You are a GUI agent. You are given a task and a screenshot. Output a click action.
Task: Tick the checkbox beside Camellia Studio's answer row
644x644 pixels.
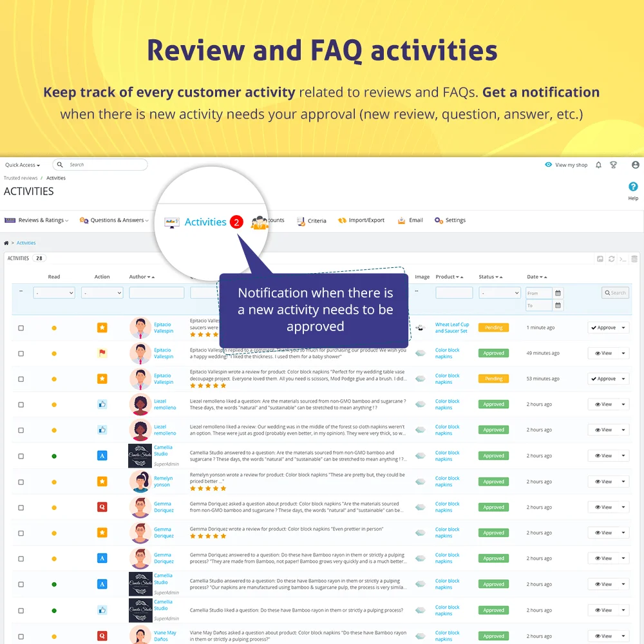21,455
